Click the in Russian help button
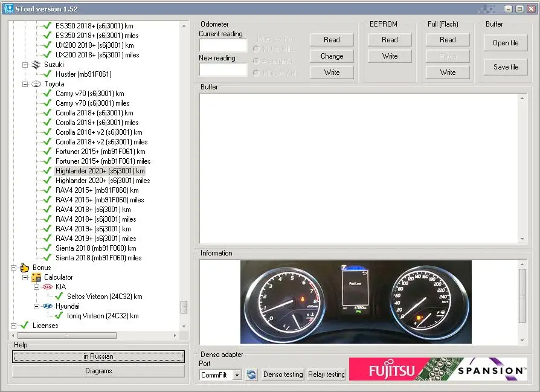The image size is (540, 392). (x=98, y=356)
